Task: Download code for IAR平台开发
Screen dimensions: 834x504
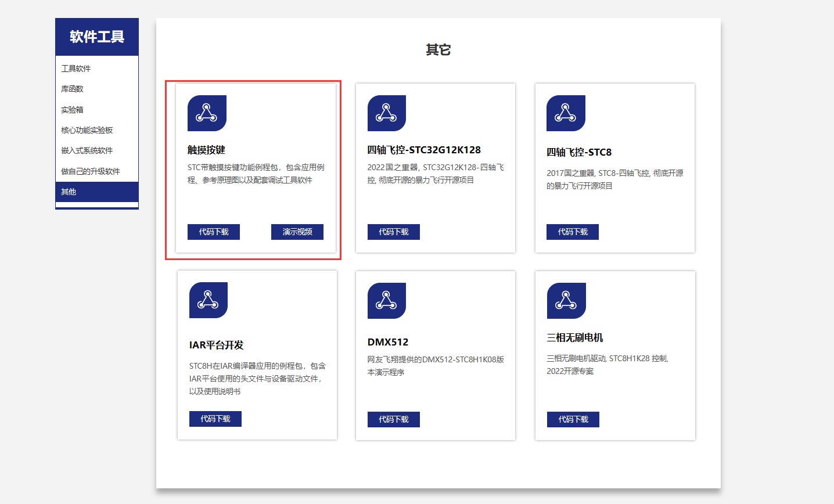Action: 215,419
